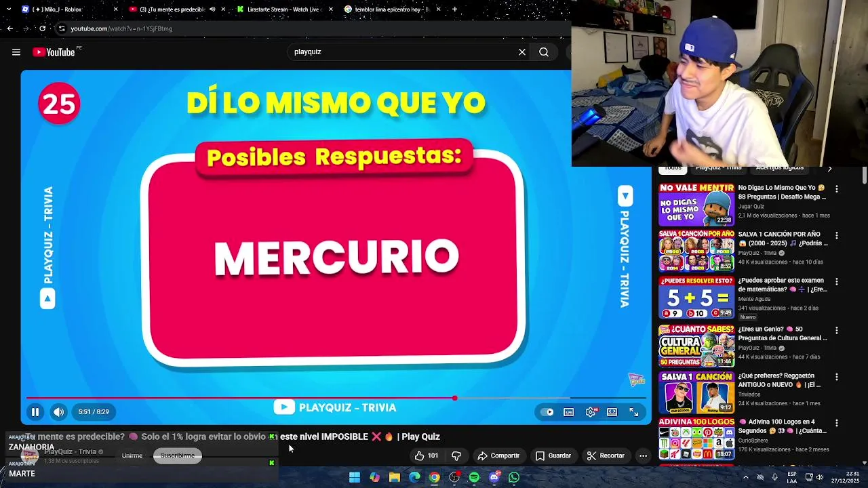Screen dimensions: 868x488
Task: Open '¿Eres un Genio?' video title
Action: tap(783, 333)
